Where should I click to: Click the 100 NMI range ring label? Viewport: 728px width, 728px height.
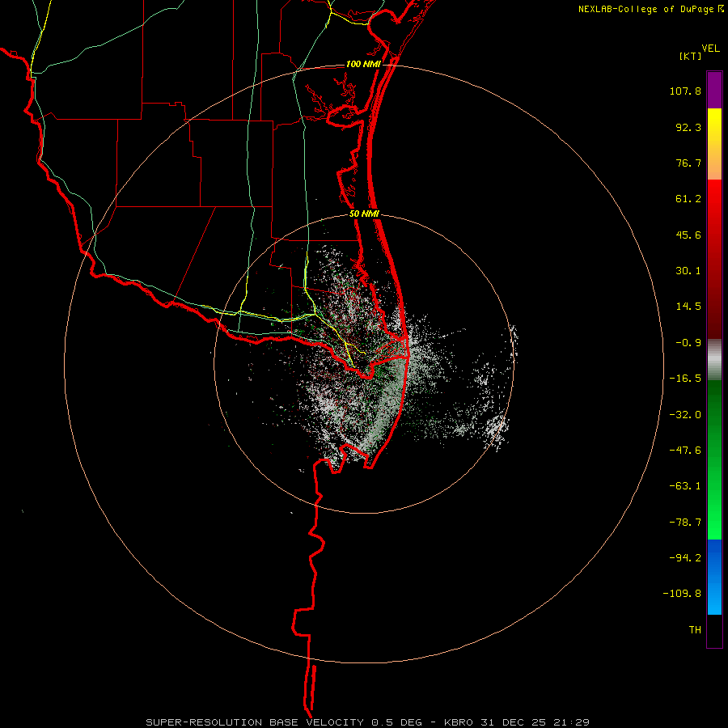[x=363, y=64]
